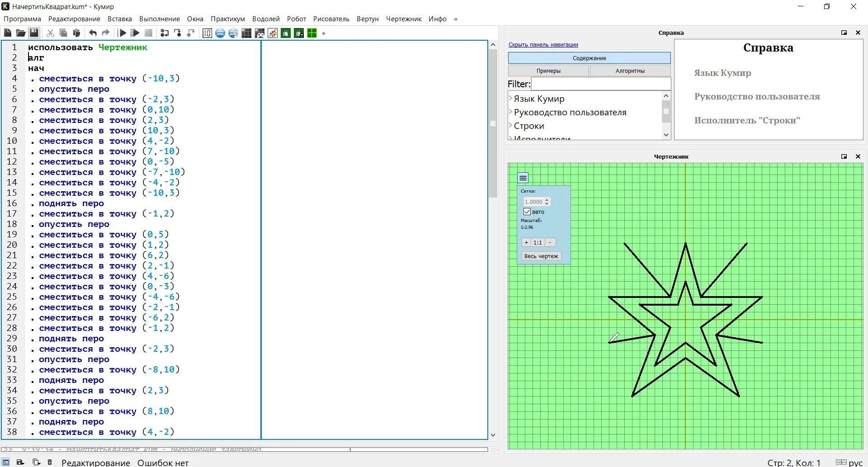Open the Водолей control panel icon
Viewport: 868px width, 467px height.
(233, 33)
